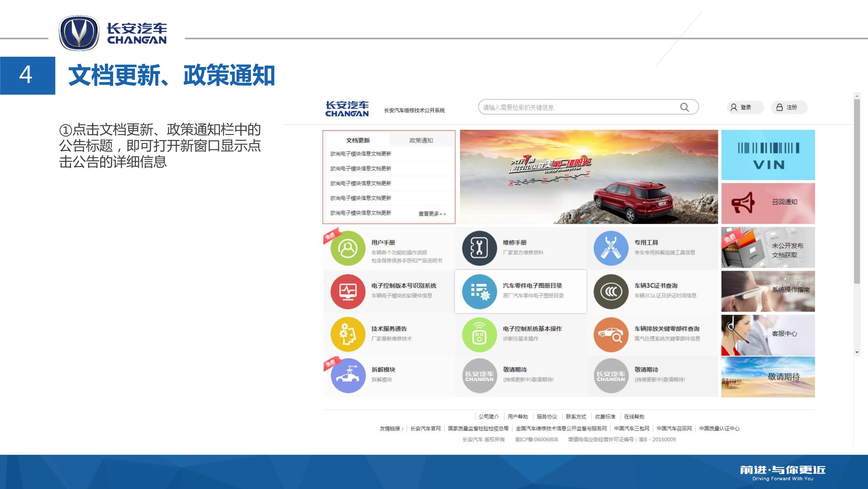Viewport: 868px width, 489px height.
Task: Click the 查看更多>> link
Action: click(x=432, y=214)
